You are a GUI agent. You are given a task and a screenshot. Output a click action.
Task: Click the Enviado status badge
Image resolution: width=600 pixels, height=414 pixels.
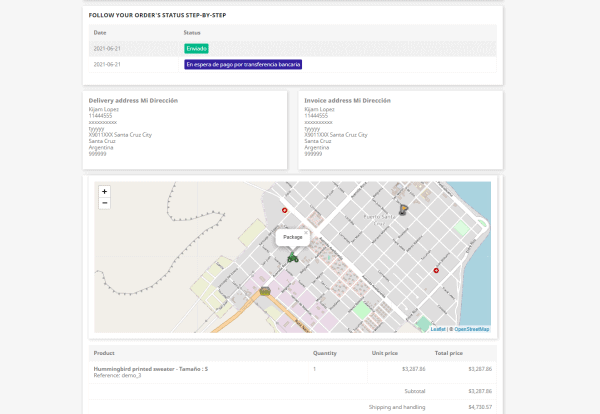(x=196, y=48)
